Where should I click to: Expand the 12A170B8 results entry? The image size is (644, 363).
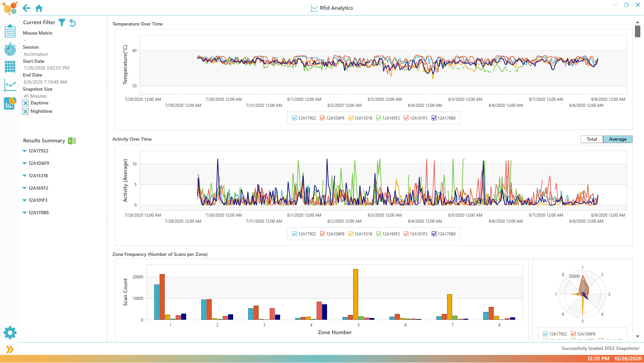coord(24,213)
